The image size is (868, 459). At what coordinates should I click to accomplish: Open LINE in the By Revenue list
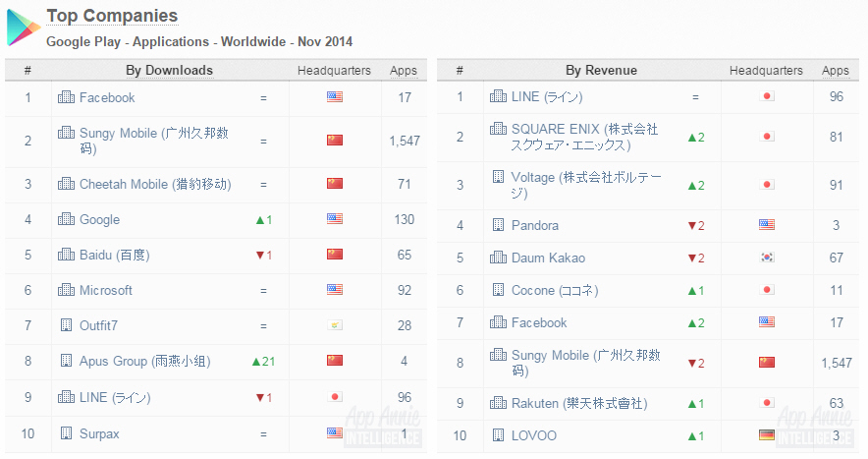tap(547, 96)
